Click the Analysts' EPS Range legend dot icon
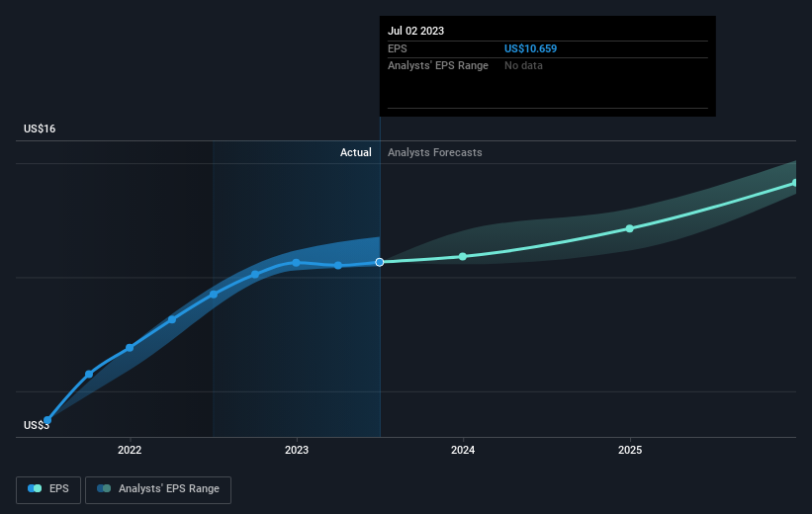The image size is (812, 514). 104,488
